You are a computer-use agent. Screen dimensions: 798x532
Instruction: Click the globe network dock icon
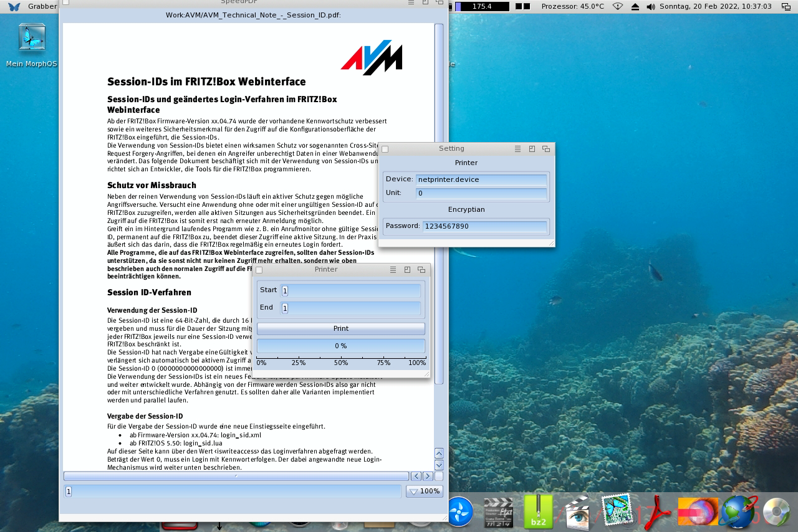(738, 512)
